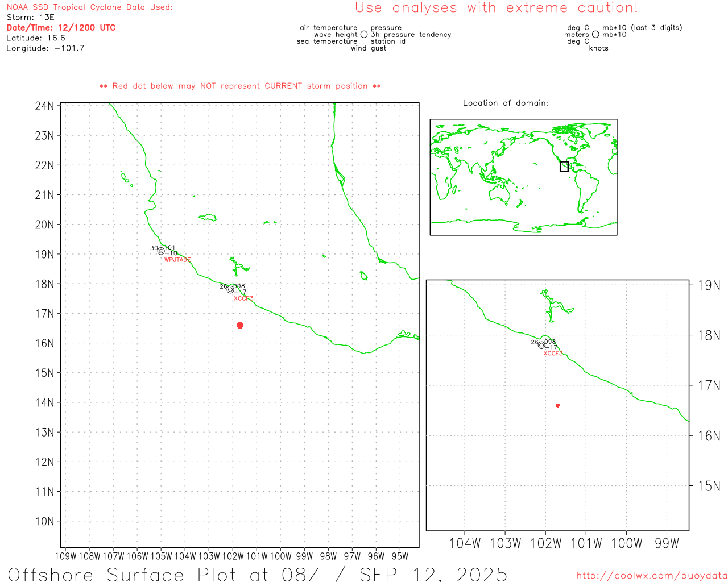Image resolution: width=728 pixels, height=582 pixels.
Task: Click the XCCF3 station circle on main map
Action: [230, 290]
